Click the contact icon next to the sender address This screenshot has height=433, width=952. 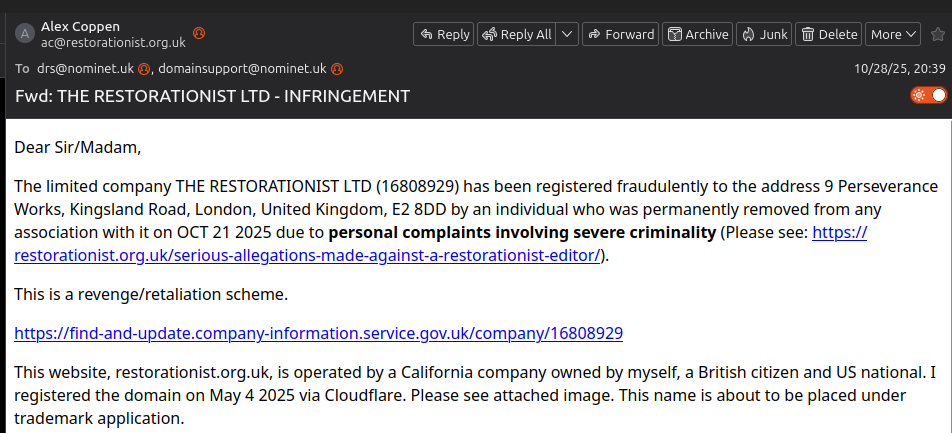[198, 33]
